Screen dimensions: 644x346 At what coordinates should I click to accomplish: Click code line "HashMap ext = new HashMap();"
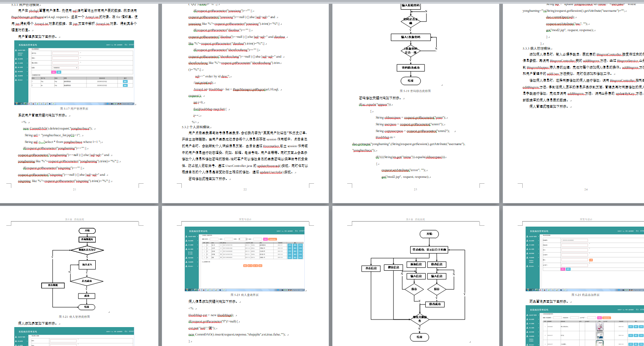pos(211,315)
